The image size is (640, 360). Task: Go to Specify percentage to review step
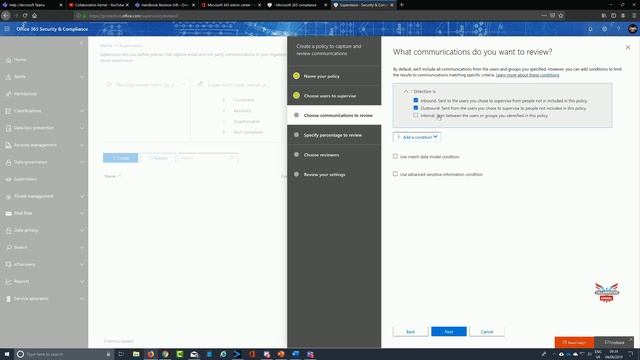(x=334, y=135)
